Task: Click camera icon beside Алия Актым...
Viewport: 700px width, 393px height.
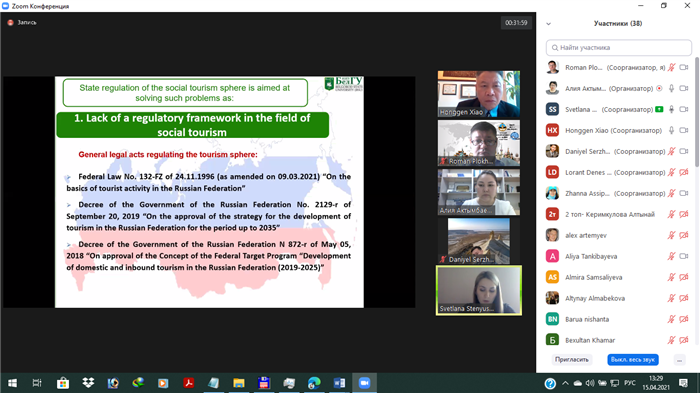Action: pos(683,88)
